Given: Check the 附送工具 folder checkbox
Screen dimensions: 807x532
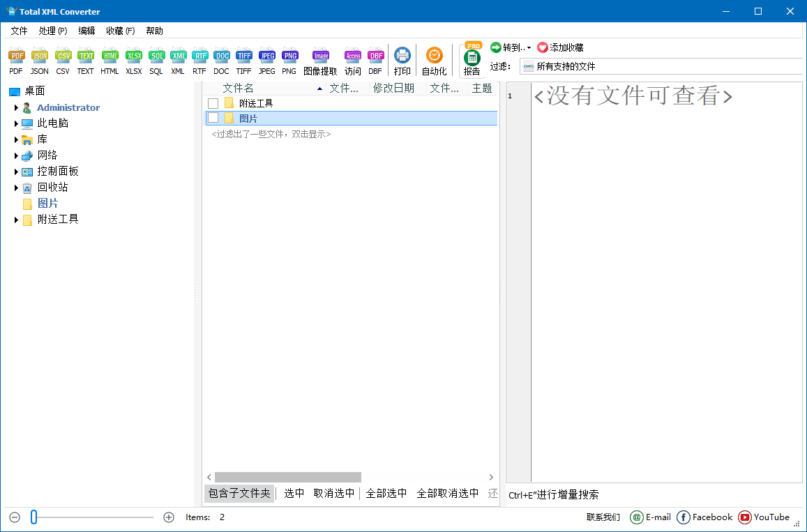Looking at the screenshot, I should [213, 102].
